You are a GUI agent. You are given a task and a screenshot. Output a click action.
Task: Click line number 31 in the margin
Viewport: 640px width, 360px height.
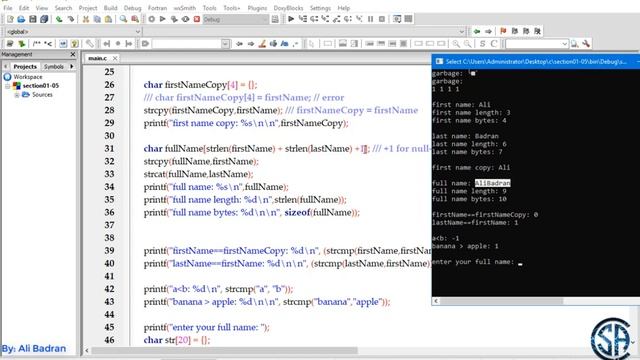(109, 149)
